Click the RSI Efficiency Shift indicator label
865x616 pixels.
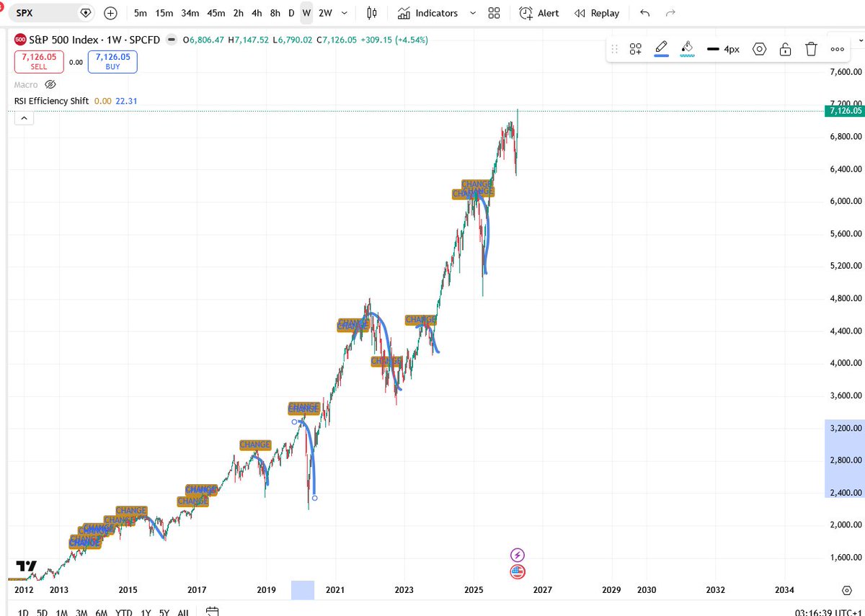pos(51,101)
